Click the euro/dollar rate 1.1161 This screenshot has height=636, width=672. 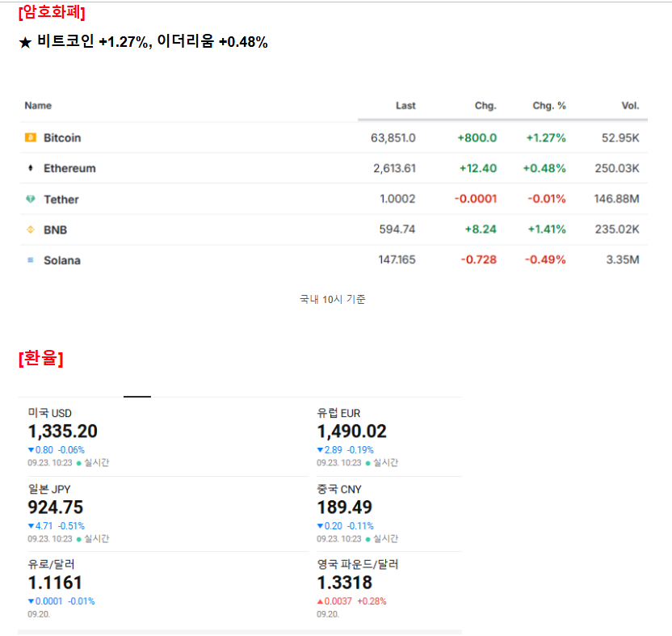point(55,583)
